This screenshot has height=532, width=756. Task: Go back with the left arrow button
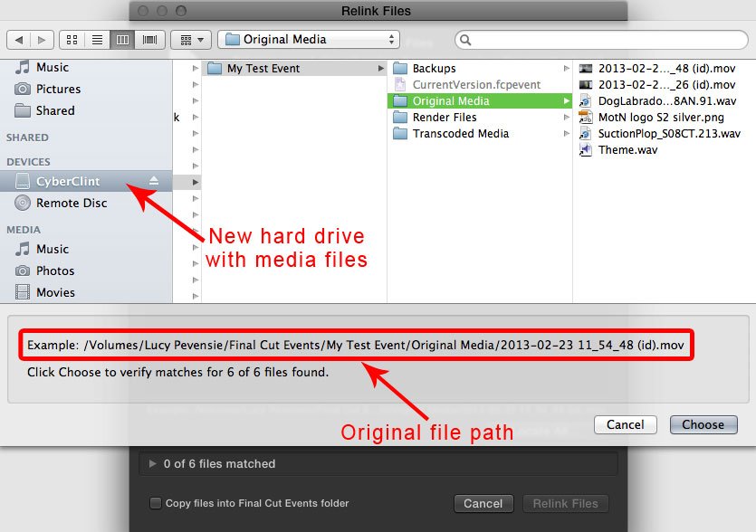[19, 40]
